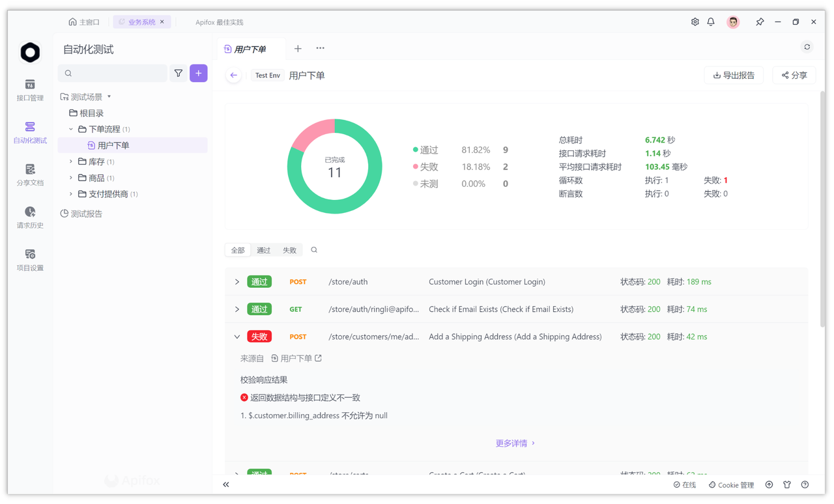Open the Test Env environment selector
The height and width of the screenshot is (504, 834).
pos(267,76)
